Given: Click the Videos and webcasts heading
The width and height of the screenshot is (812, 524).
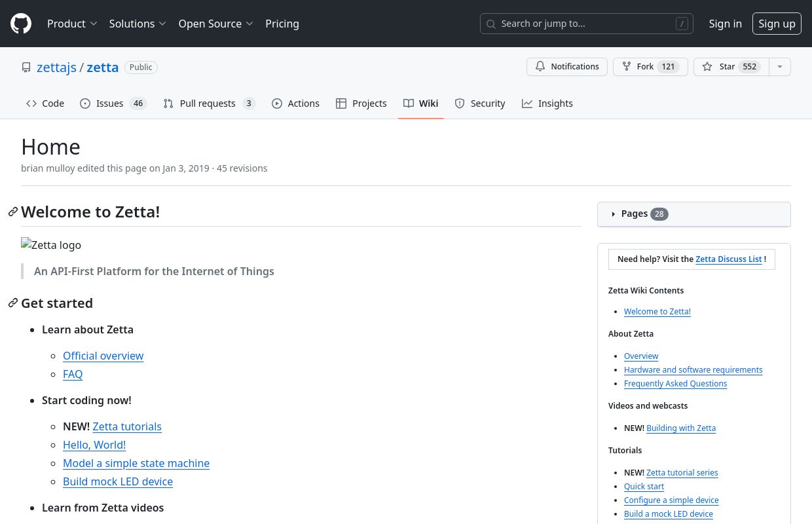Looking at the screenshot, I should [x=648, y=406].
